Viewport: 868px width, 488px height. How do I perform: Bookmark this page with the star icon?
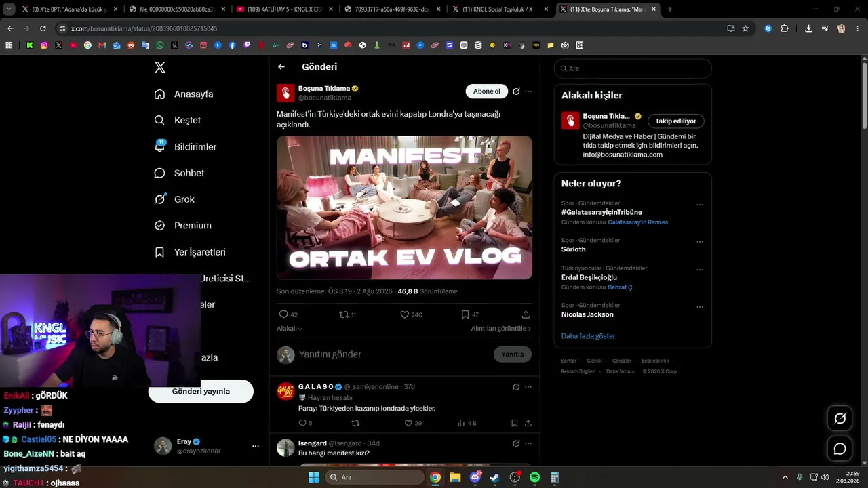[x=745, y=28]
